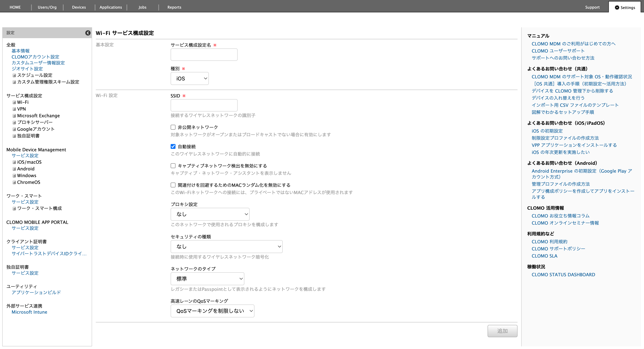Expand the Wi-Fi tree node plus icon
The width and height of the screenshot is (644, 349).
(14, 102)
